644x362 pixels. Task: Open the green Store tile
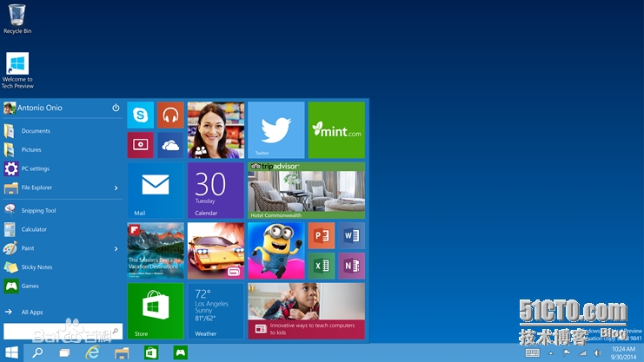156,311
